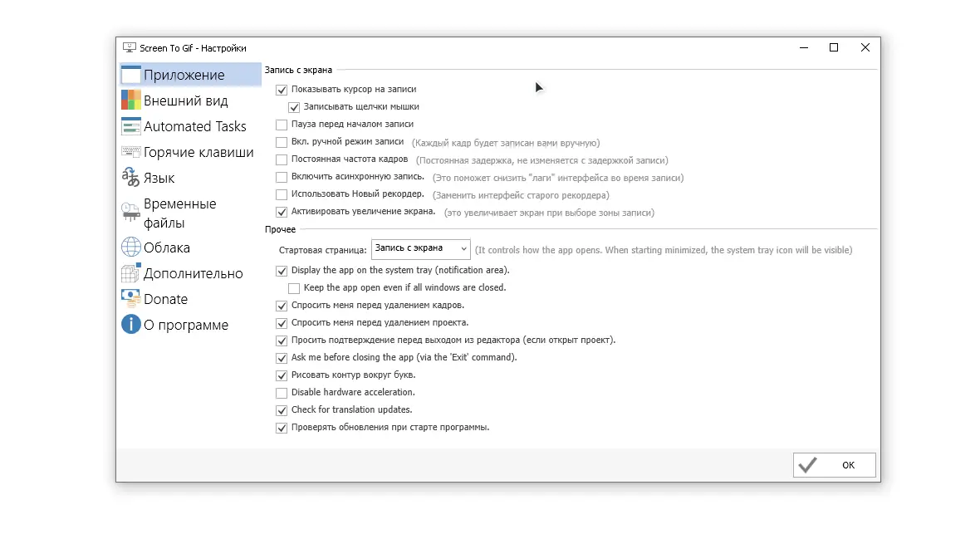Viewport: 980px width, 544px height.
Task: Click hint Заменить интерфейс старого рекордера
Action: [521, 196]
